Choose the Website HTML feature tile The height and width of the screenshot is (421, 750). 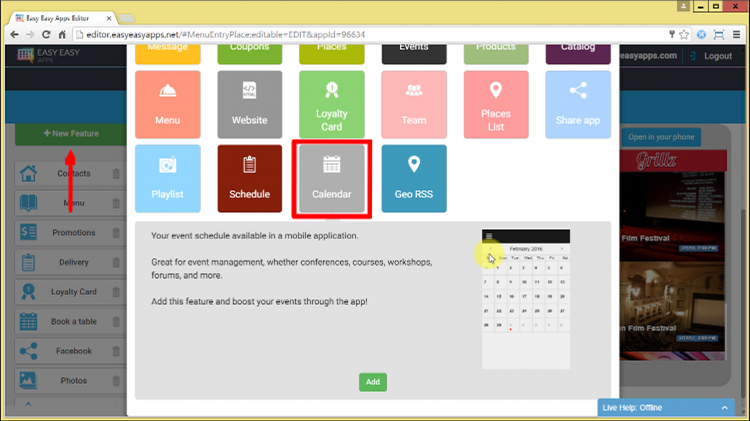249,104
